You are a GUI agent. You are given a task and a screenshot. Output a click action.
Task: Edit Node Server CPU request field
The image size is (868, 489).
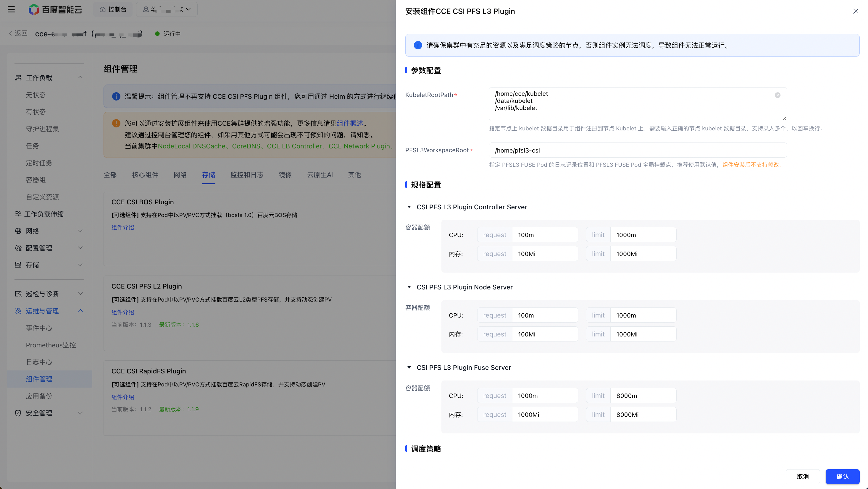pyautogui.click(x=545, y=315)
